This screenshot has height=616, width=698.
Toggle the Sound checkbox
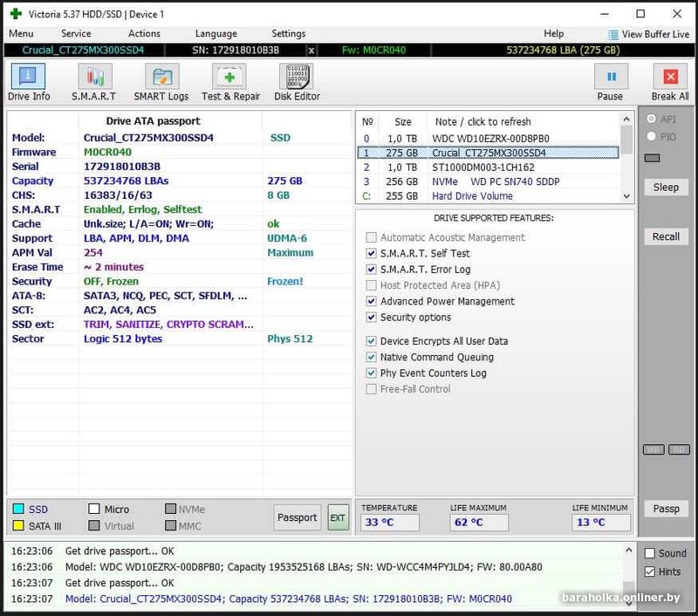[650, 553]
